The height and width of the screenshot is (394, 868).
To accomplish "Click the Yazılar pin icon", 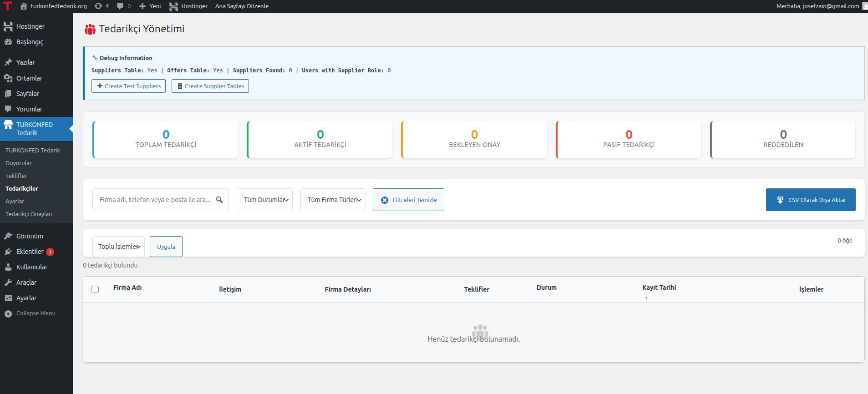I will (8, 62).
